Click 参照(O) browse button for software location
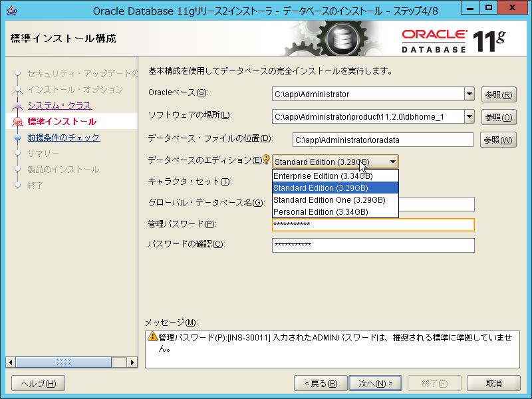This screenshot has height=399, width=532. pos(499,118)
